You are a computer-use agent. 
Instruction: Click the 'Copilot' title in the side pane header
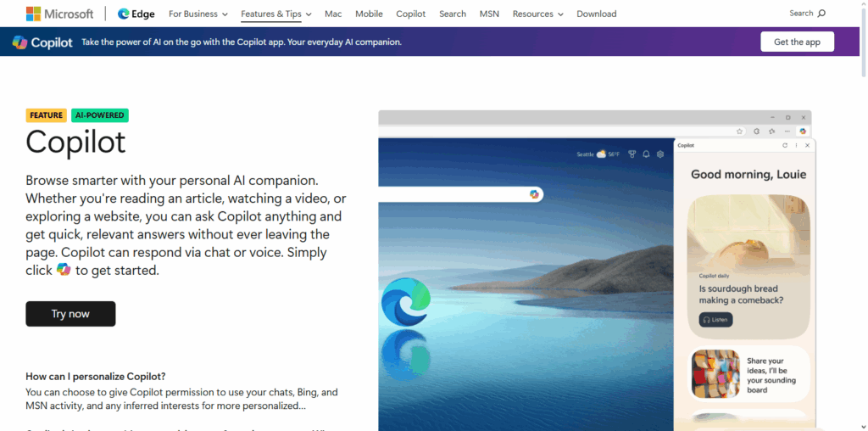pyautogui.click(x=686, y=145)
